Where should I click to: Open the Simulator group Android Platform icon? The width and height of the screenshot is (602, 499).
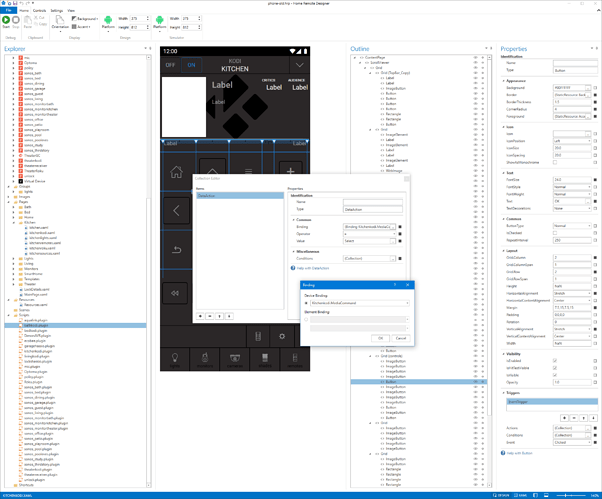(x=160, y=20)
